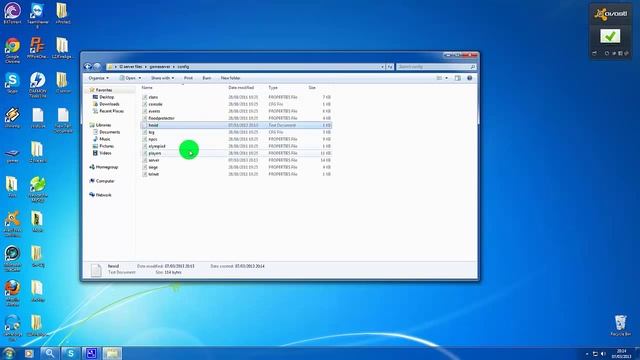Open the DAEMON Tools Lite shortcut
Viewport: 640px width, 360px height.
[x=37, y=84]
